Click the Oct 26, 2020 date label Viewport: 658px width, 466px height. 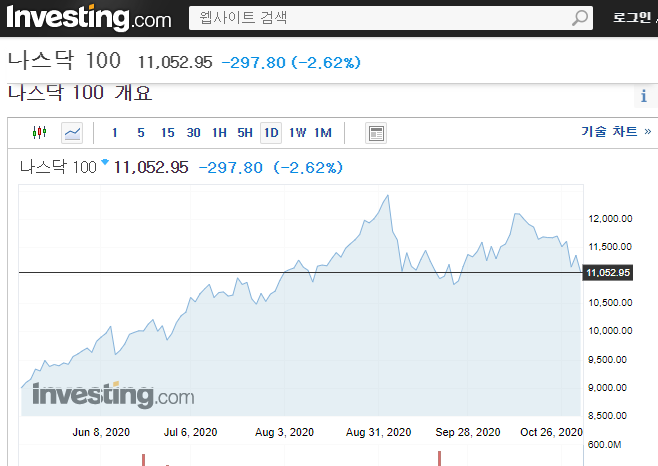coord(551,432)
